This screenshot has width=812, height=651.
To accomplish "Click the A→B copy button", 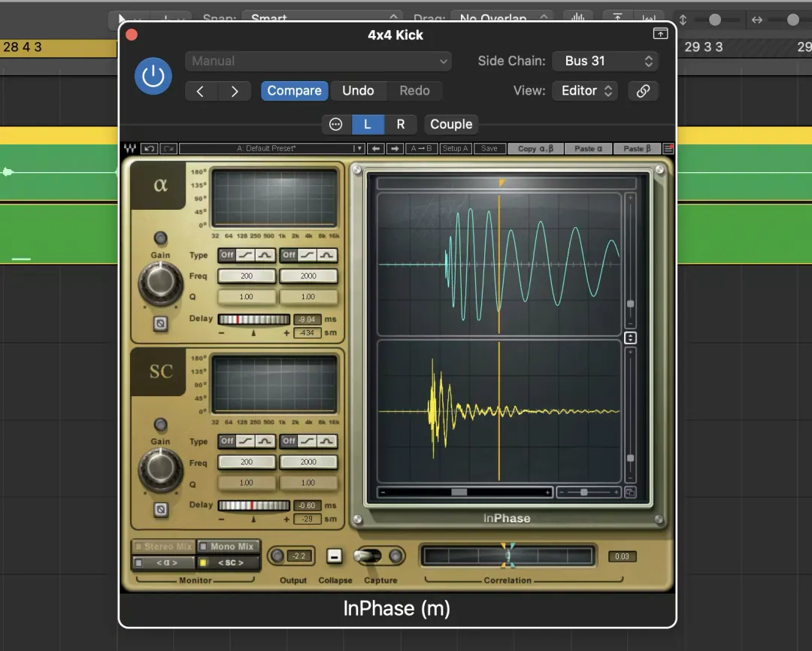I will [421, 149].
